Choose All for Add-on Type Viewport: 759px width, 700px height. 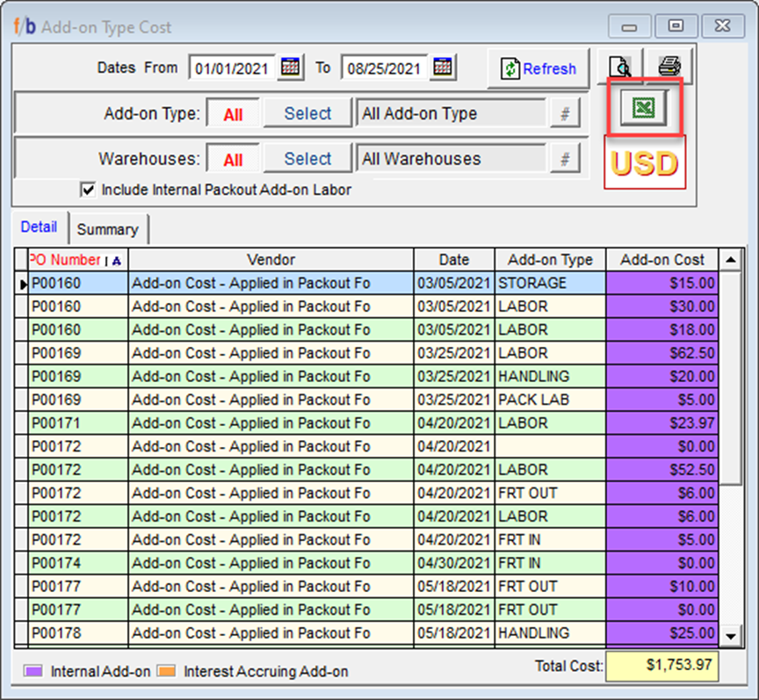pos(233,114)
